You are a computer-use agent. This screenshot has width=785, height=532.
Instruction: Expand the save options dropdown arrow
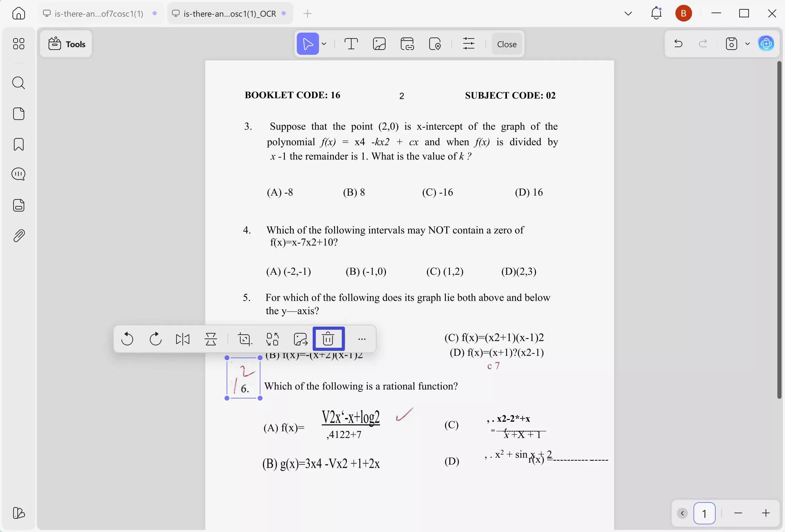tap(747, 44)
